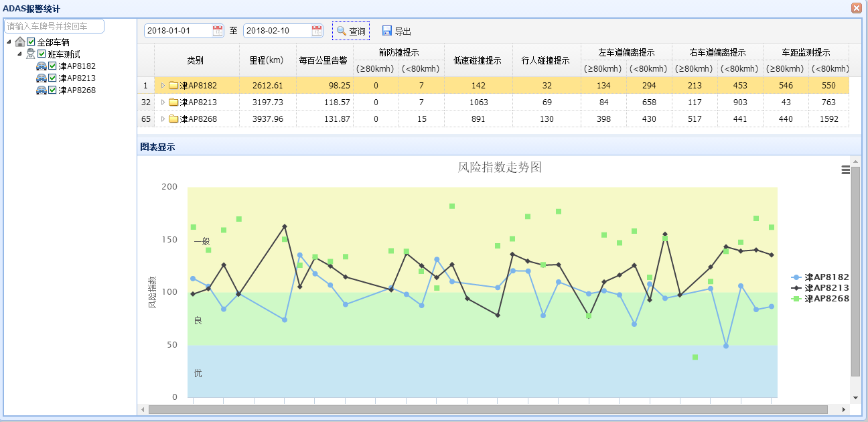
Task: Click the 查询 search button
Action: [x=351, y=31]
